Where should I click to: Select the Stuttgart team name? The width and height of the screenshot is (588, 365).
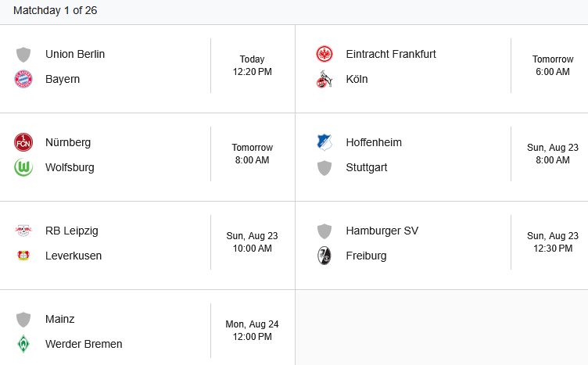click(x=367, y=167)
